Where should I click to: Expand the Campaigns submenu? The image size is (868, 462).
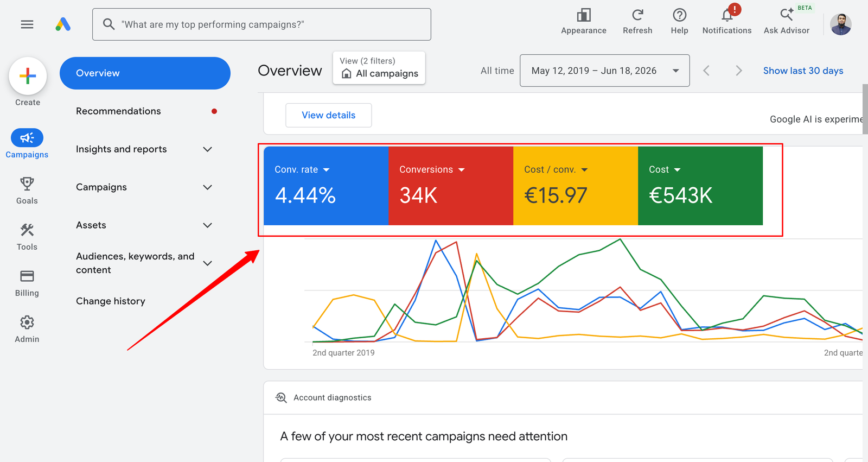tap(207, 187)
